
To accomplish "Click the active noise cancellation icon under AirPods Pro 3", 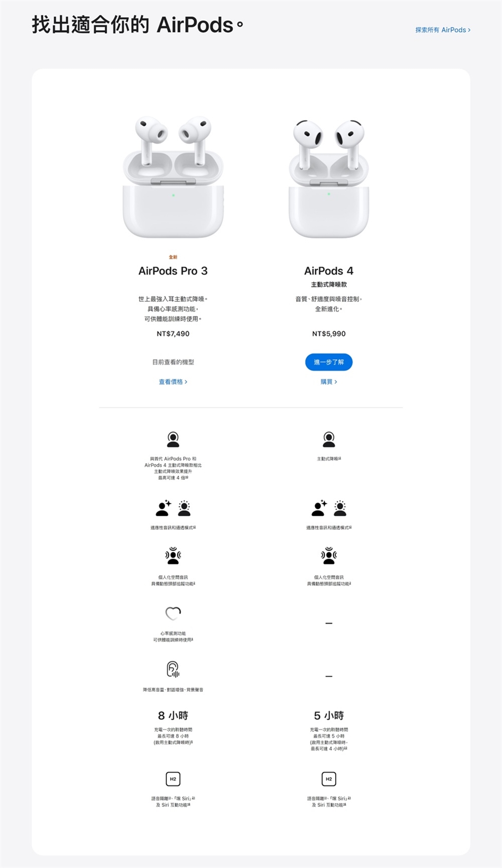I will click(173, 439).
